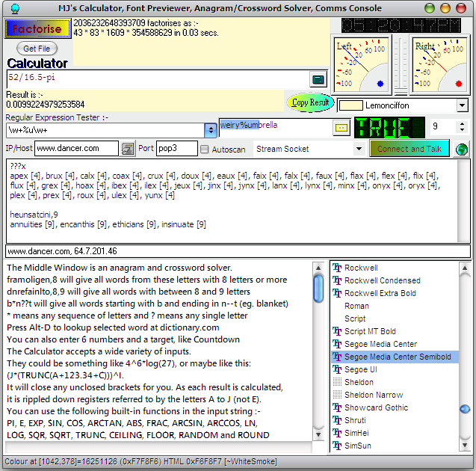The width and height of the screenshot is (476, 471).
Task: Open the regular expression pattern dropdown
Action: point(211,130)
